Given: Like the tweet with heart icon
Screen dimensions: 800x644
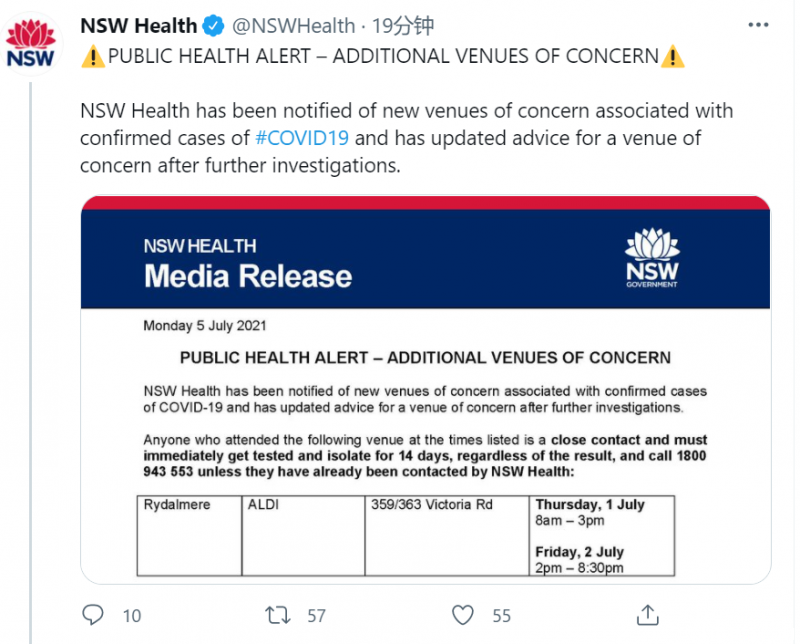Looking at the screenshot, I should (x=463, y=615).
